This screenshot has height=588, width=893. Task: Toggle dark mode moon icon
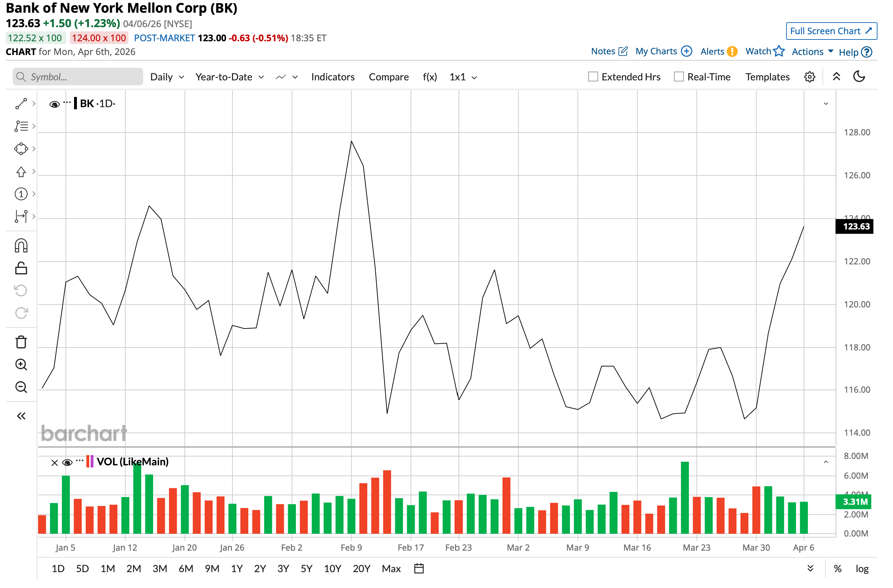859,77
